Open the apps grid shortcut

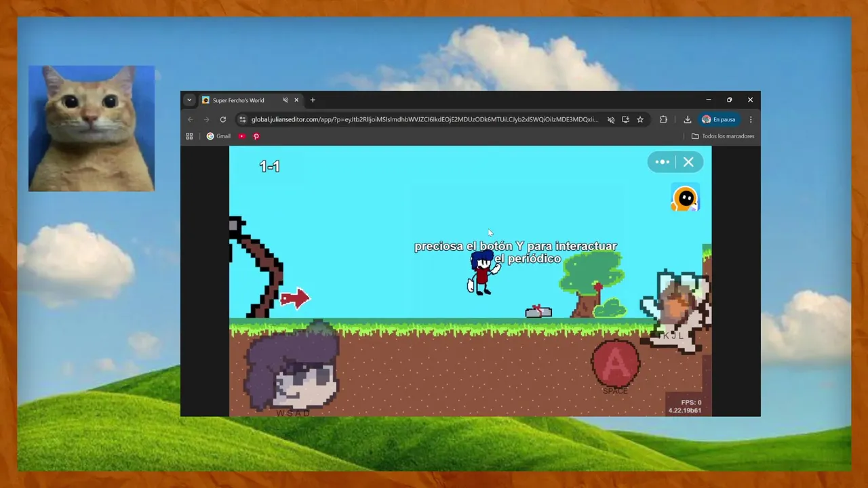click(x=190, y=136)
